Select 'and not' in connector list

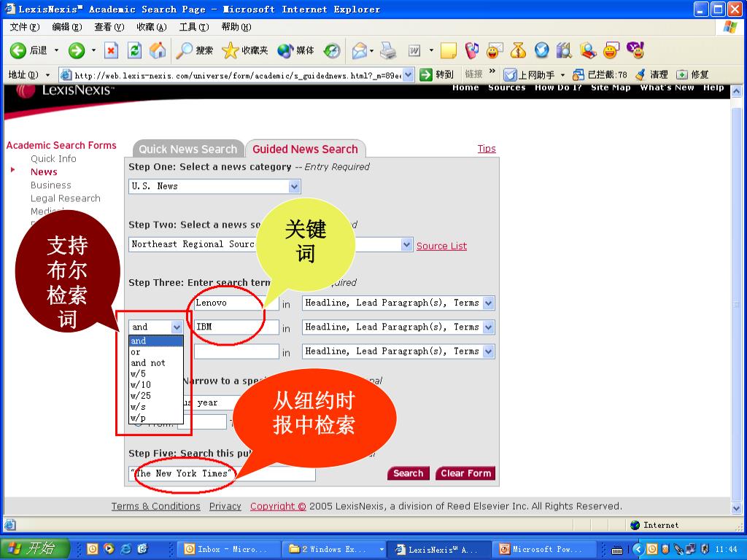[x=156, y=363]
